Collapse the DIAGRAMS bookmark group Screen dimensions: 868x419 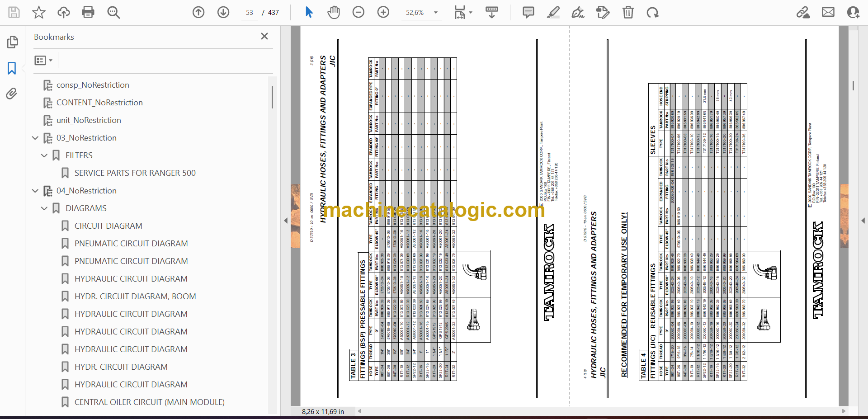coord(44,208)
